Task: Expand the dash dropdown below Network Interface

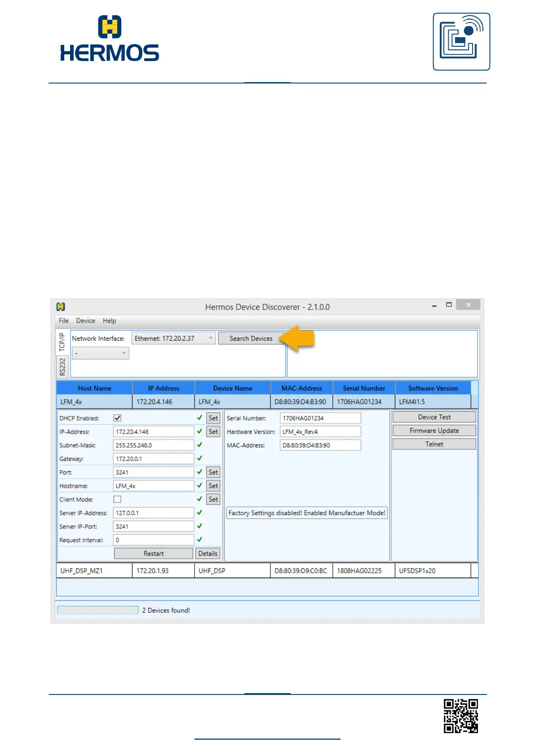Action: [x=101, y=353]
